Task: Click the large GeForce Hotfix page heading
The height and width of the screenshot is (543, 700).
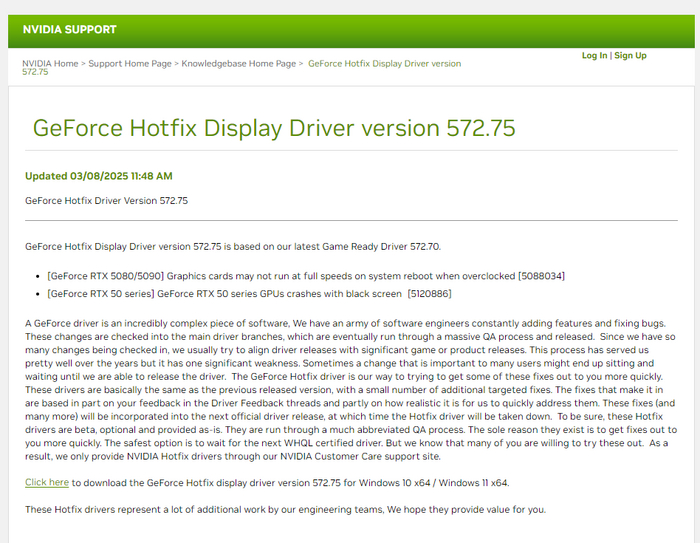Action: (274, 129)
